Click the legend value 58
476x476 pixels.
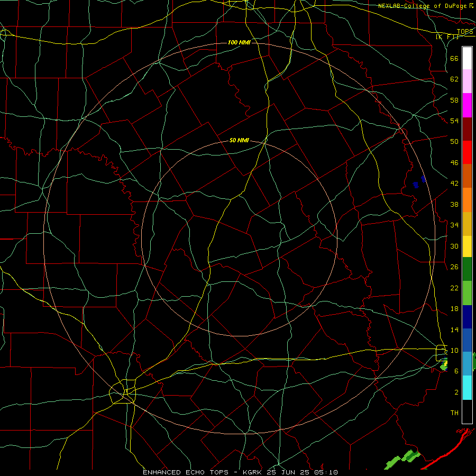pos(454,100)
